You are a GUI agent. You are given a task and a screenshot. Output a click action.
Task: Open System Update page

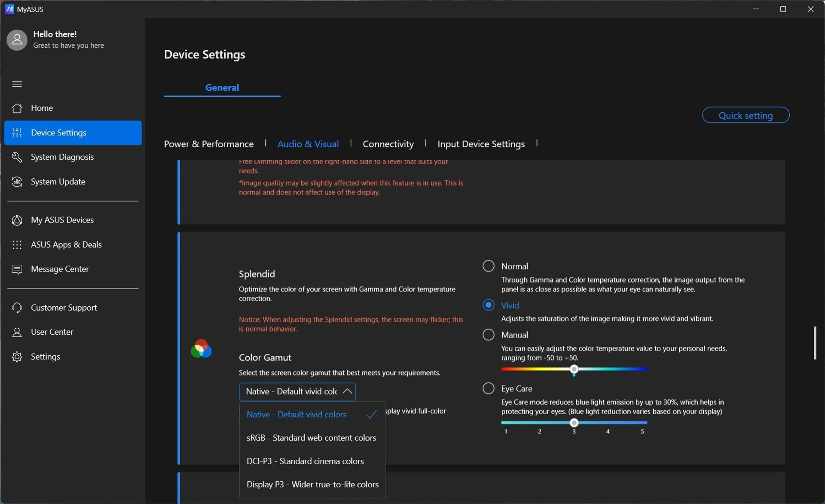coord(73,182)
